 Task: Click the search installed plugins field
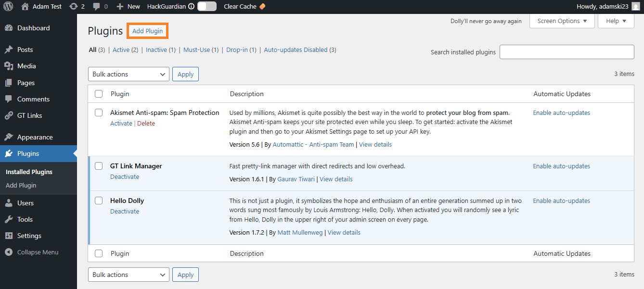pos(567,51)
